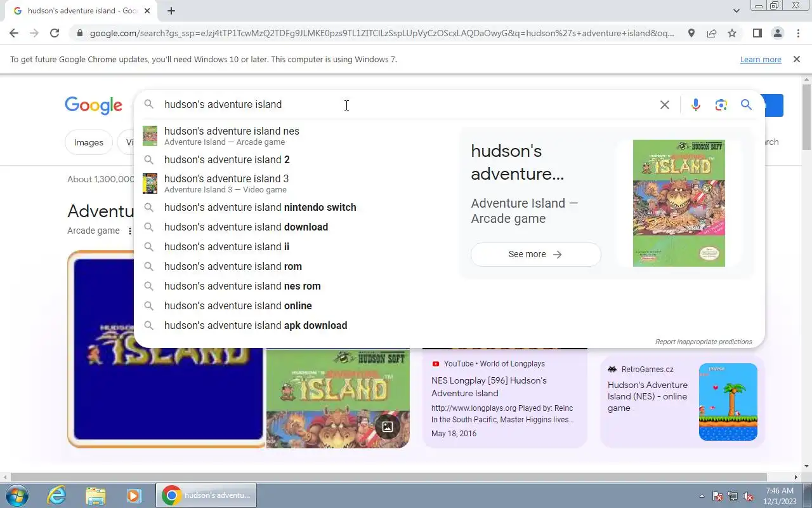Click the See more button
This screenshot has width=812, height=508.
535,254
